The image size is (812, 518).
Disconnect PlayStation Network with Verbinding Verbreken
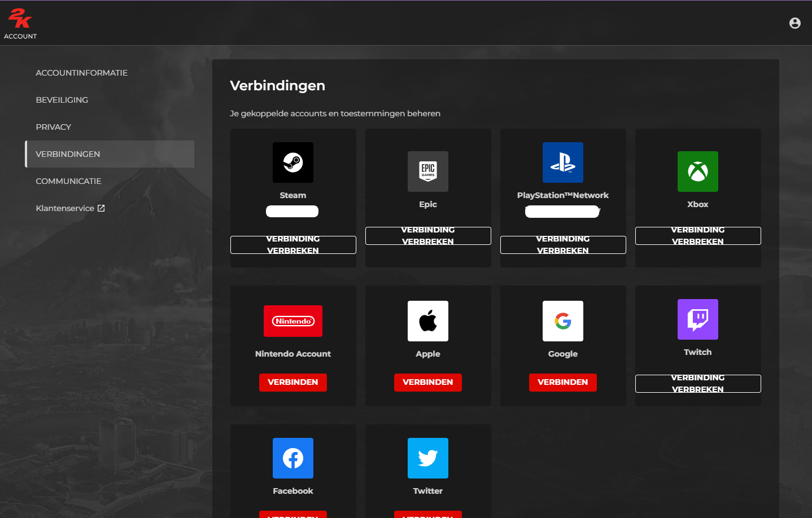pos(563,245)
